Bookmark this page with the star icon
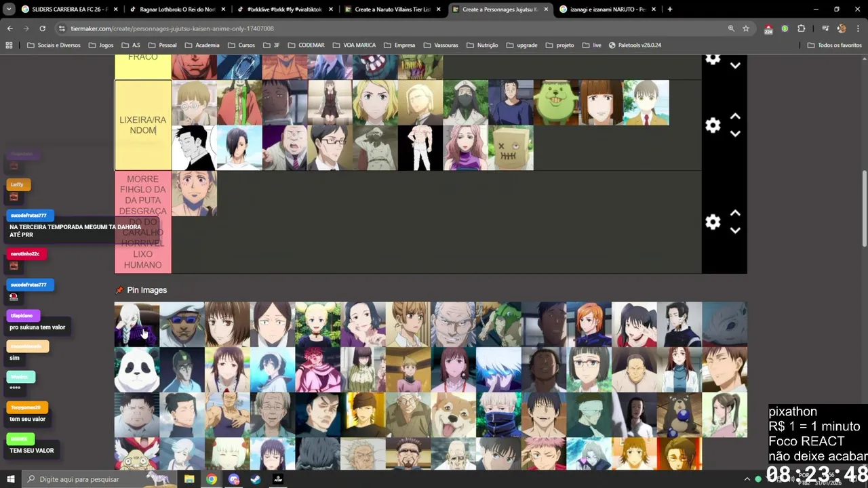868x488 pixels. tap(746, 28)
